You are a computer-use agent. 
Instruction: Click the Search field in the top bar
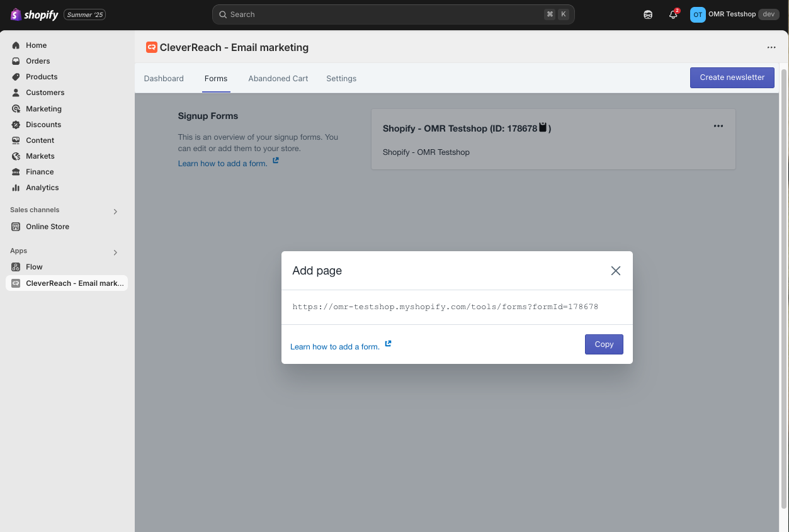[x=394, y=14]
